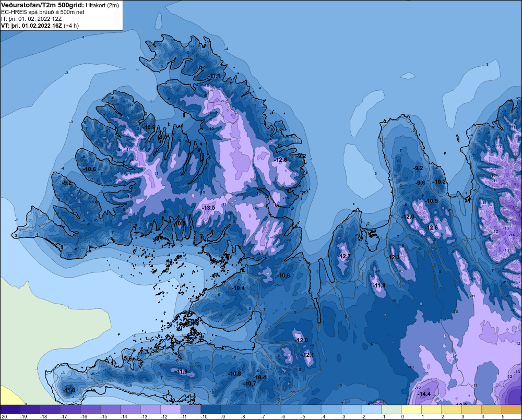Click the -11.9 temperature value on the map
The width and height of the screenshot is (522, 420).
182,372
